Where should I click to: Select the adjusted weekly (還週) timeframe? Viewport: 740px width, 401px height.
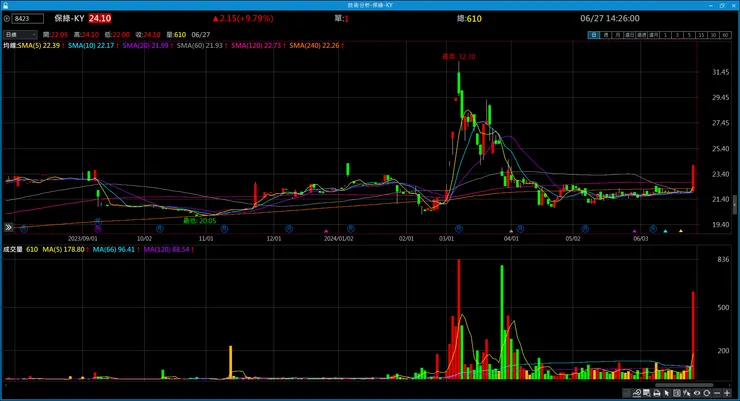641,35
